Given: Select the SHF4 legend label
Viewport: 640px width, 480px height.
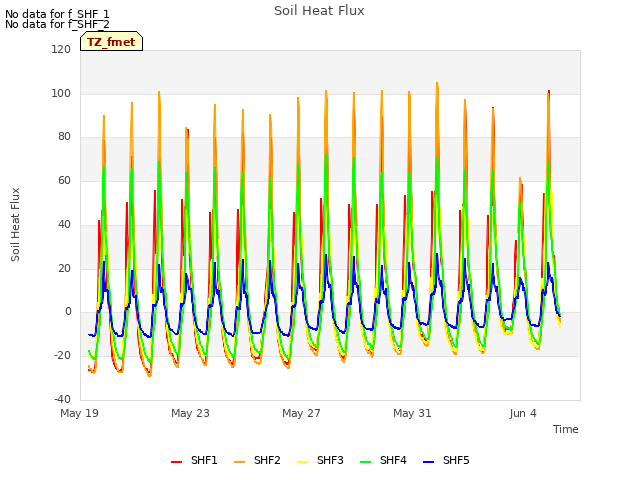Looking at the screenshot, I should click(x=393, y=460).
